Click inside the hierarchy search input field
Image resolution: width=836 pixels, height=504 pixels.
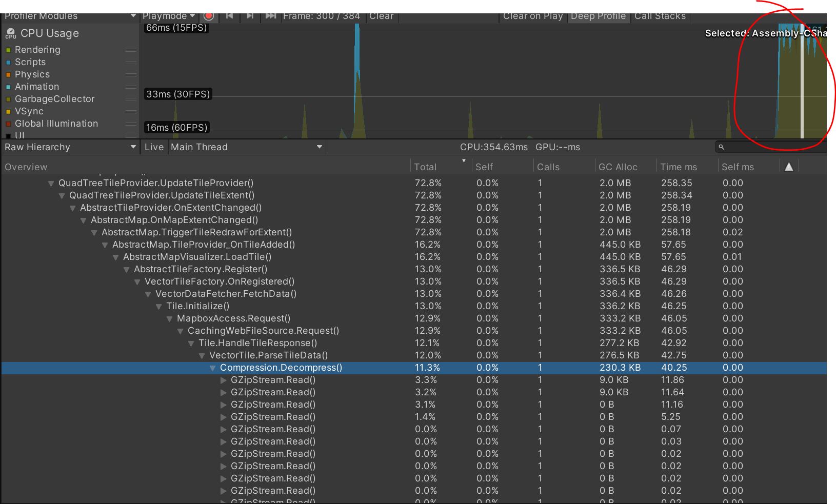click(x=759, y=147)
